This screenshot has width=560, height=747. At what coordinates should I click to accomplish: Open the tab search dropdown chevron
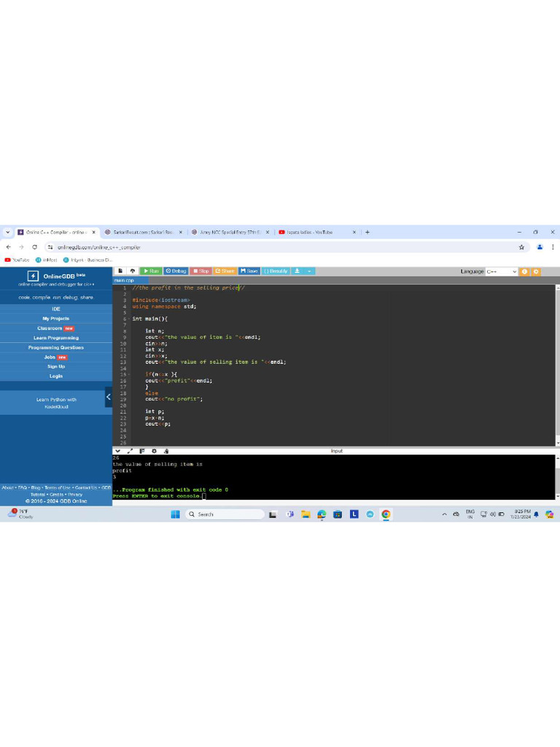[x=7, y=232]
